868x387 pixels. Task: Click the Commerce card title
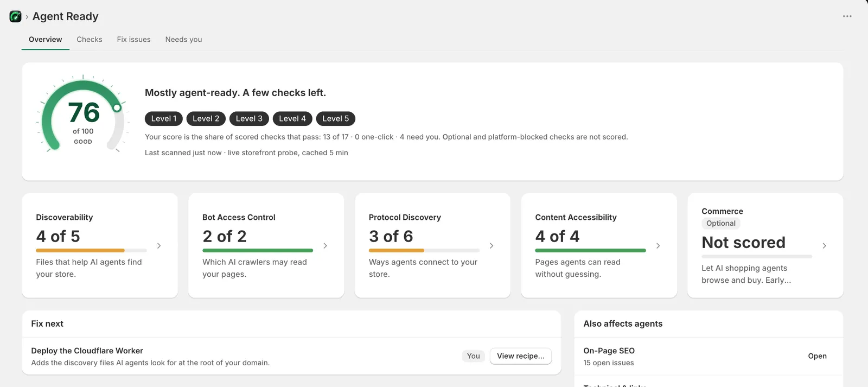coord(722,211)
